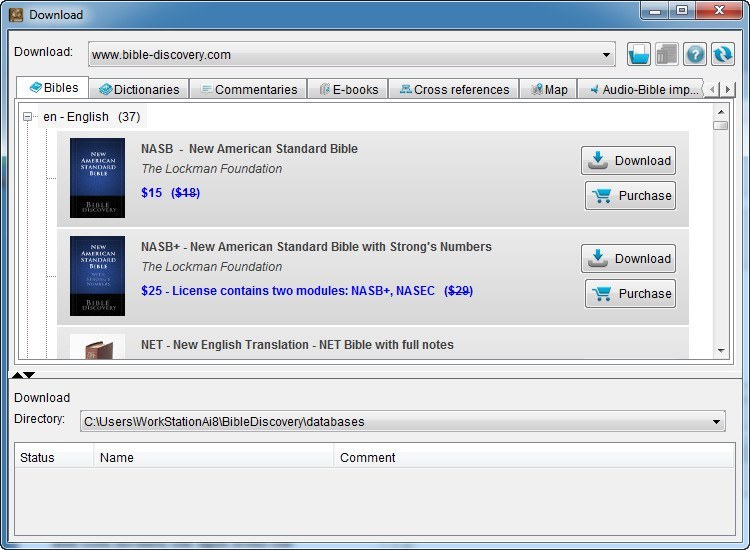Viewport: 750px width, 550px height.
Task: Open the Directory path dropdown
Action: tap(716, 421)
